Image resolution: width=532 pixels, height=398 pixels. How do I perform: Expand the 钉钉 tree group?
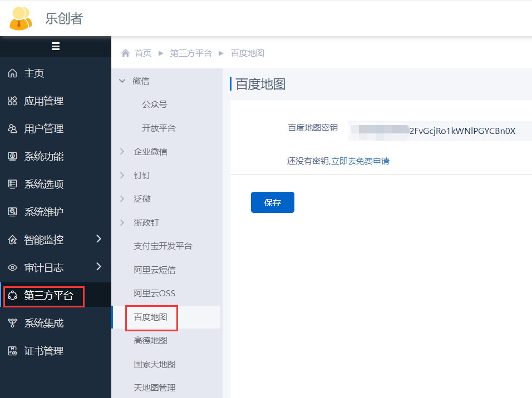pyautogui.click(x=122, y=175)
